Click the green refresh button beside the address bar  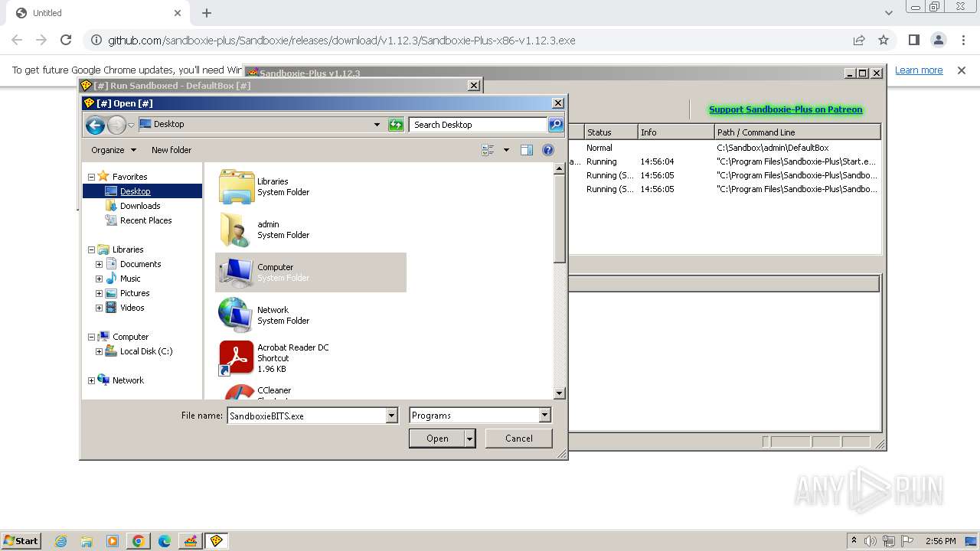(x=396, y=125)
